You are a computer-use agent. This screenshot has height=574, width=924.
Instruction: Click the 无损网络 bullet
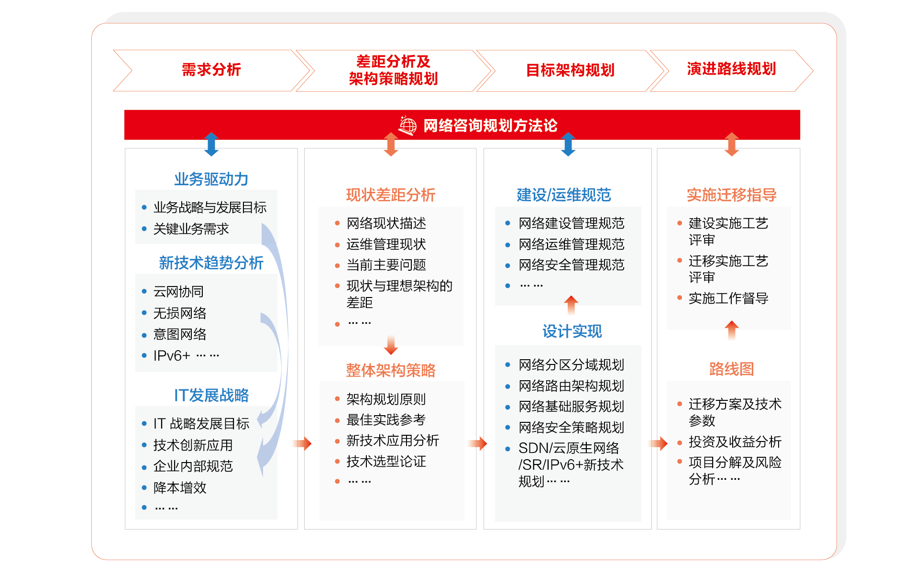pyautogui.click(x=179, y=313)
